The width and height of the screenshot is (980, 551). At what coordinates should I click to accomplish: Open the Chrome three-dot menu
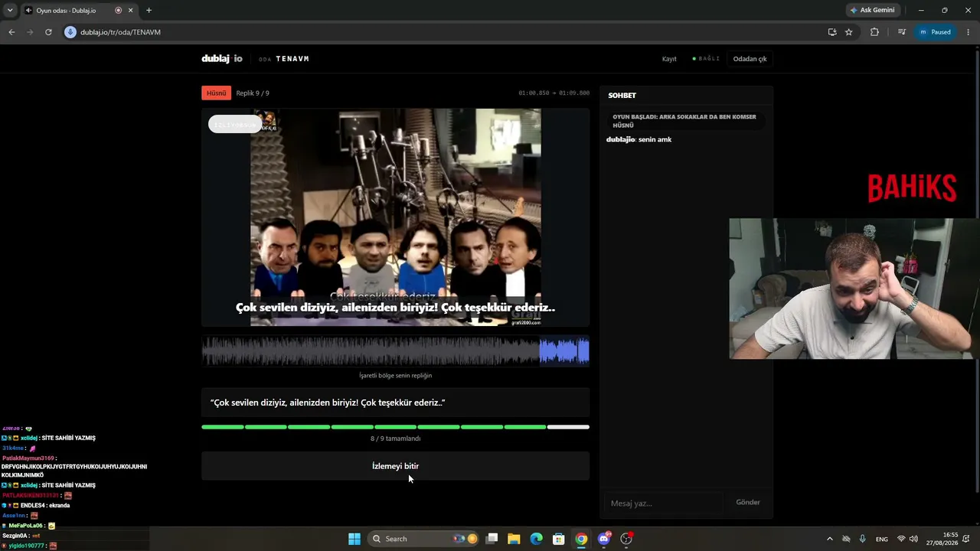(x=969, y=32)
